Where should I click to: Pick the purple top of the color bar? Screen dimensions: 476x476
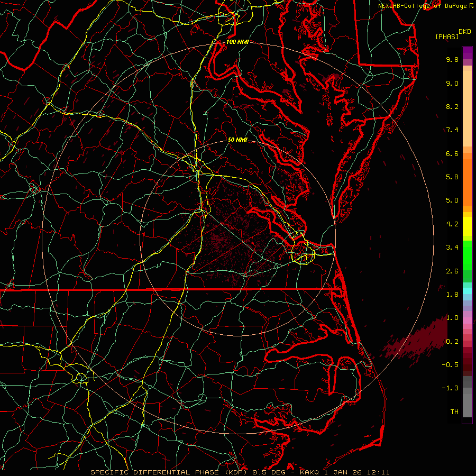point(467,53)
